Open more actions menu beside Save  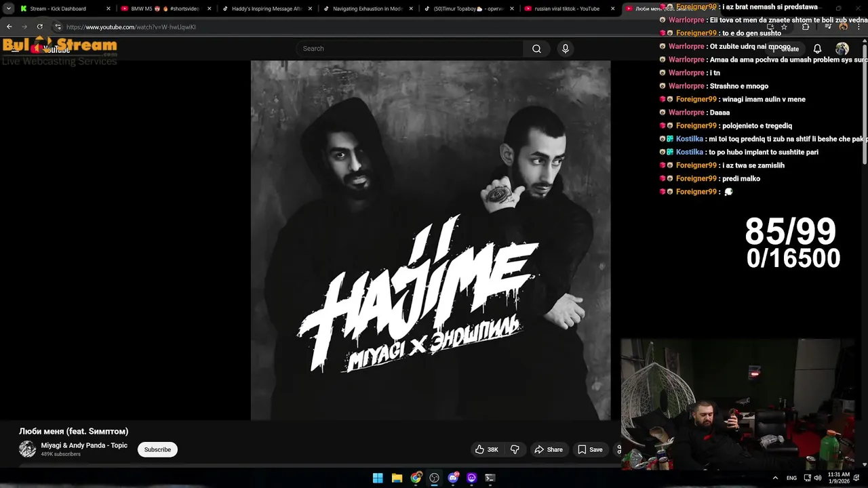[x=618, y=449]
